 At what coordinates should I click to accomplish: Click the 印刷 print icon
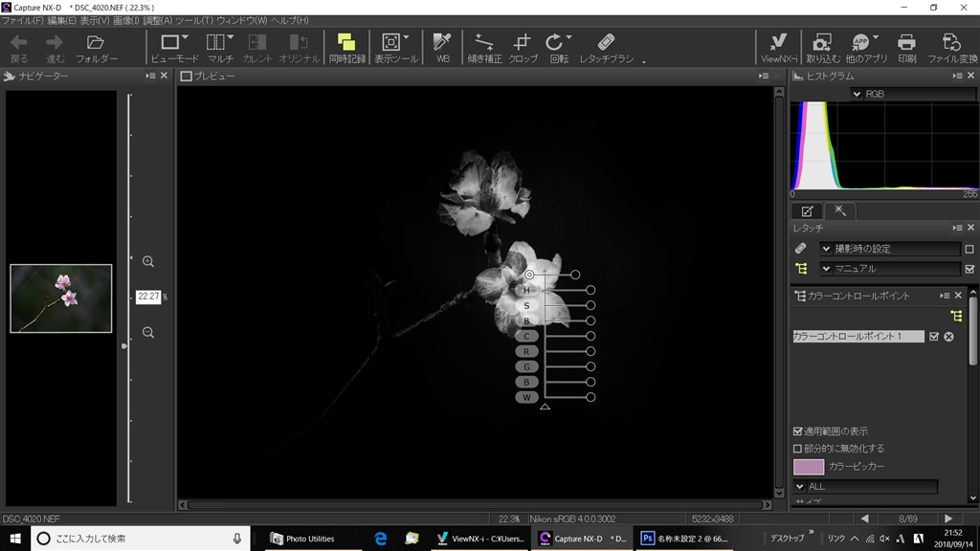pyautogui.click(x=906, y=47)
